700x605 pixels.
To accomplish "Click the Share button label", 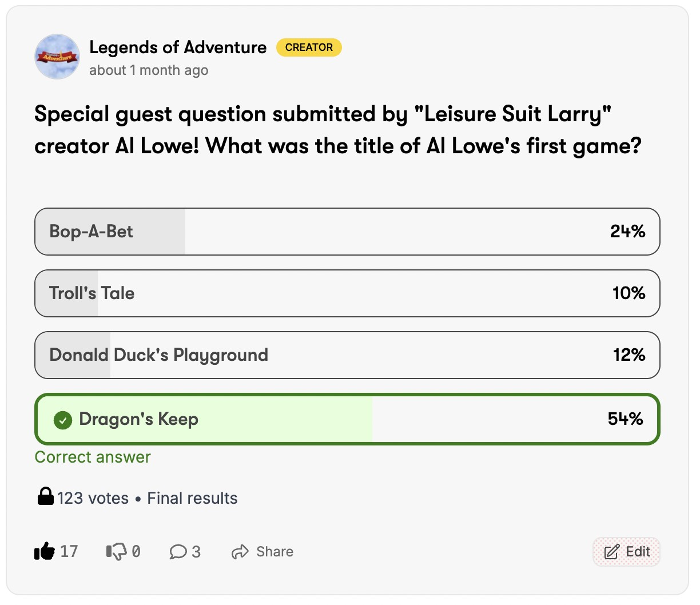I will (x=275, y=552).
